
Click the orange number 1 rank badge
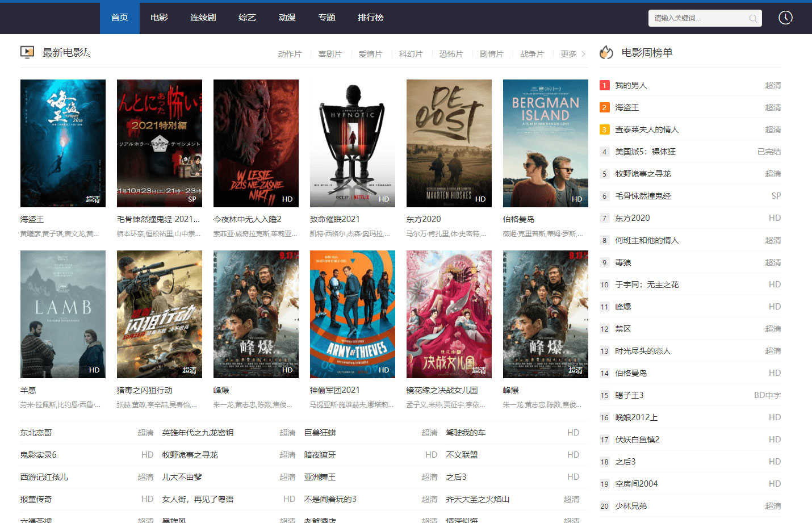[604, 85]
